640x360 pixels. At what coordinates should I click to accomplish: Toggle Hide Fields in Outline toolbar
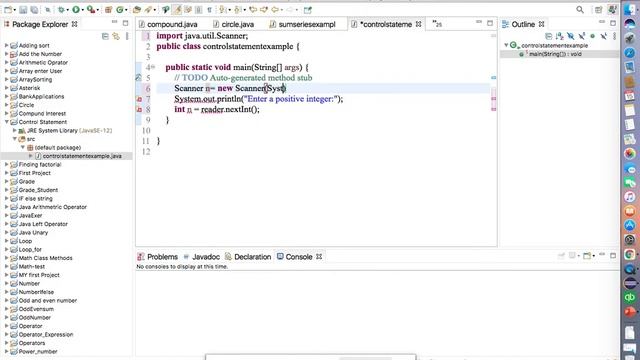pyautogui.click(x=571, y=36)
